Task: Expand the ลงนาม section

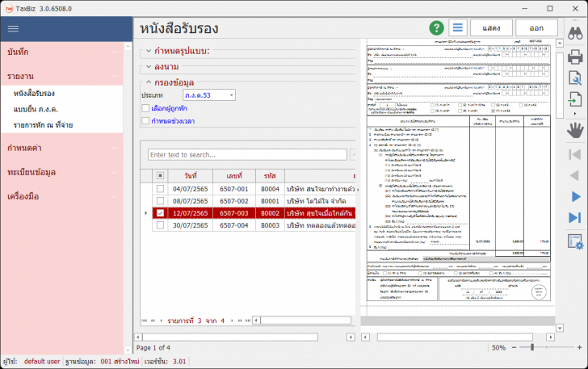Action: pos(149,67)
